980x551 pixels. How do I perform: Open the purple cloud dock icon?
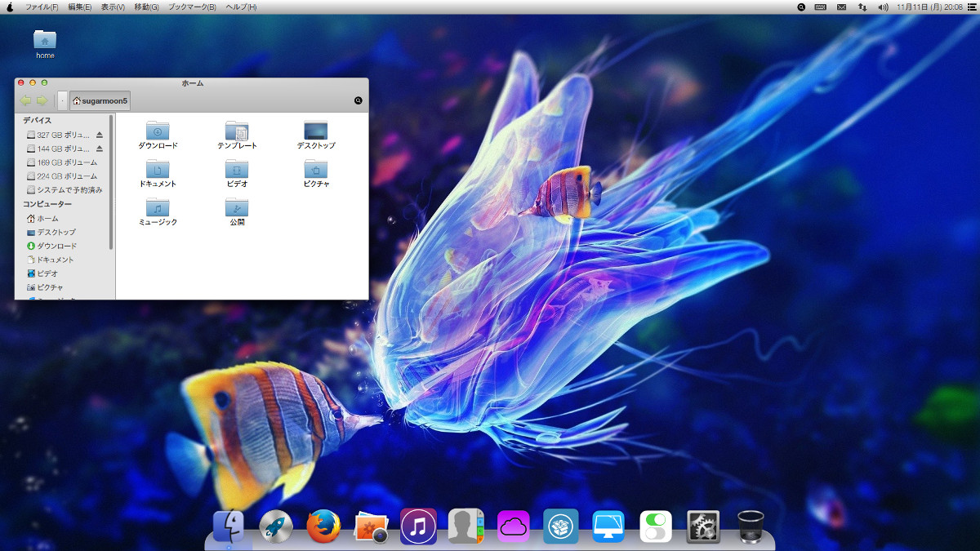point(514,527)
